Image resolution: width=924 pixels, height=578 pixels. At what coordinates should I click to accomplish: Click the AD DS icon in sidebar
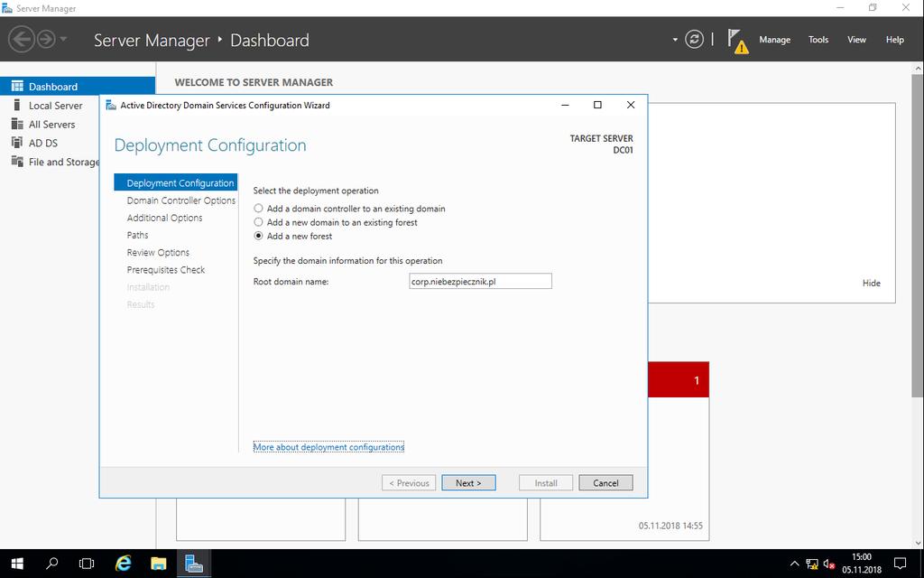pyautogui.click(x=17, y=143)
